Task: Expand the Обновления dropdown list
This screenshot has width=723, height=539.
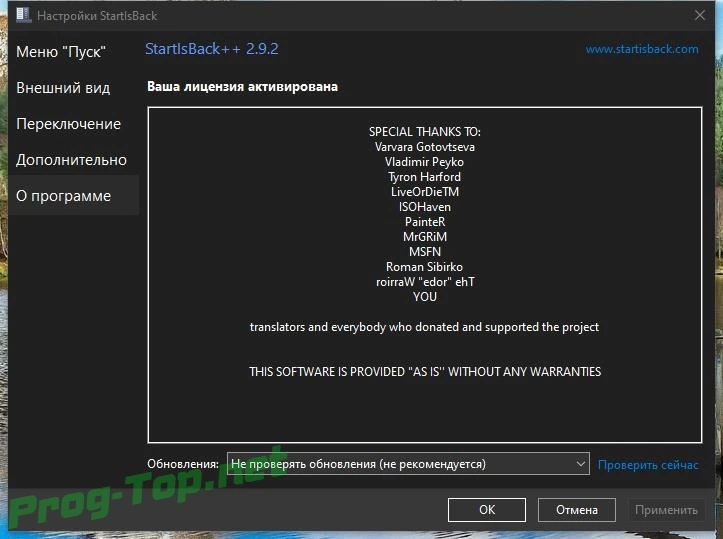Action: pyautogui.click(x=408, y=464)
